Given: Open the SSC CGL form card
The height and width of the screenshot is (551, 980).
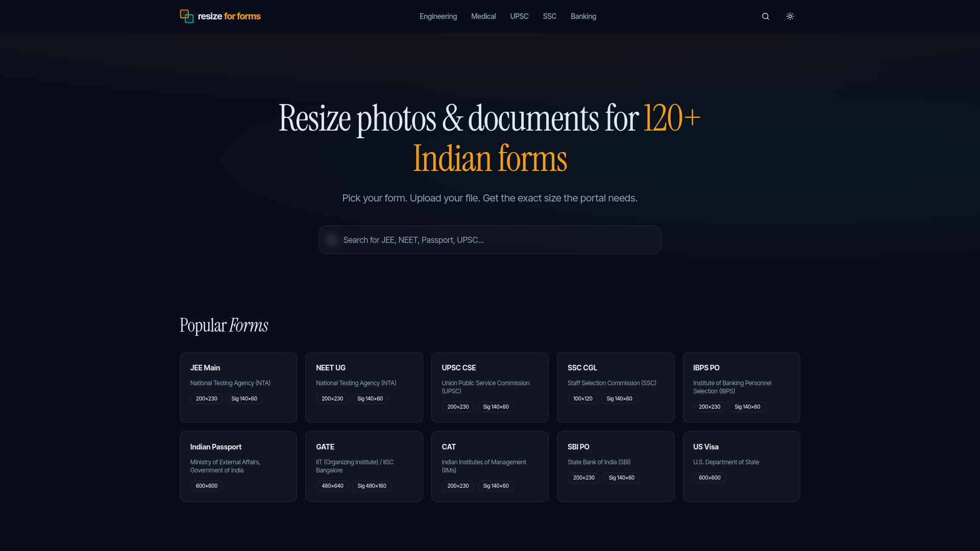Looking at the screenshot, I should pos(616,387).
